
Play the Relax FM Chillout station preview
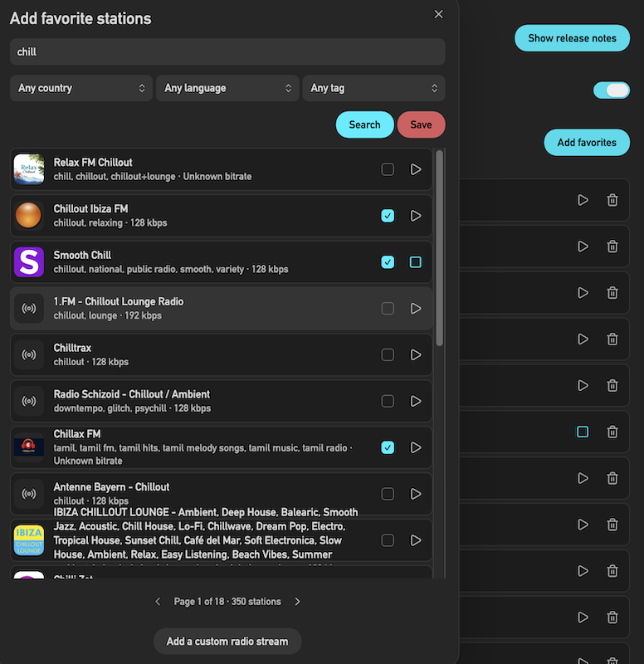(x=415, y=169)
